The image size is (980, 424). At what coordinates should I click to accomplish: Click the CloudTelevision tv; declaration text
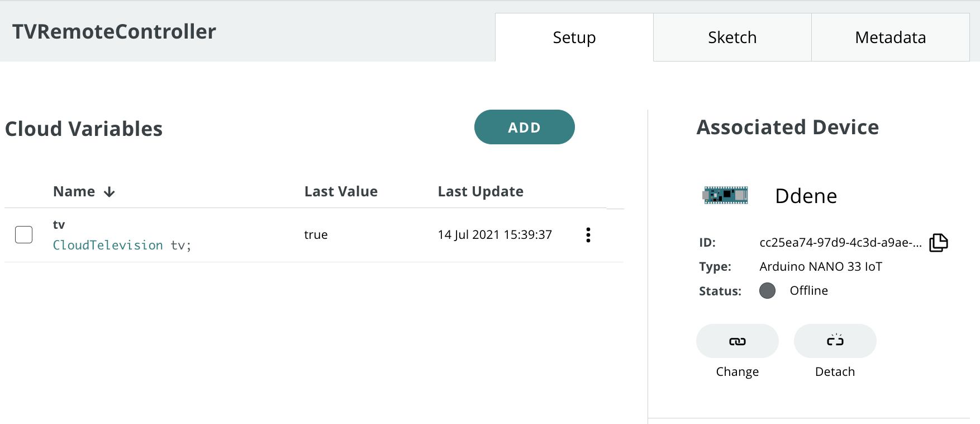[x=122, y=246]
